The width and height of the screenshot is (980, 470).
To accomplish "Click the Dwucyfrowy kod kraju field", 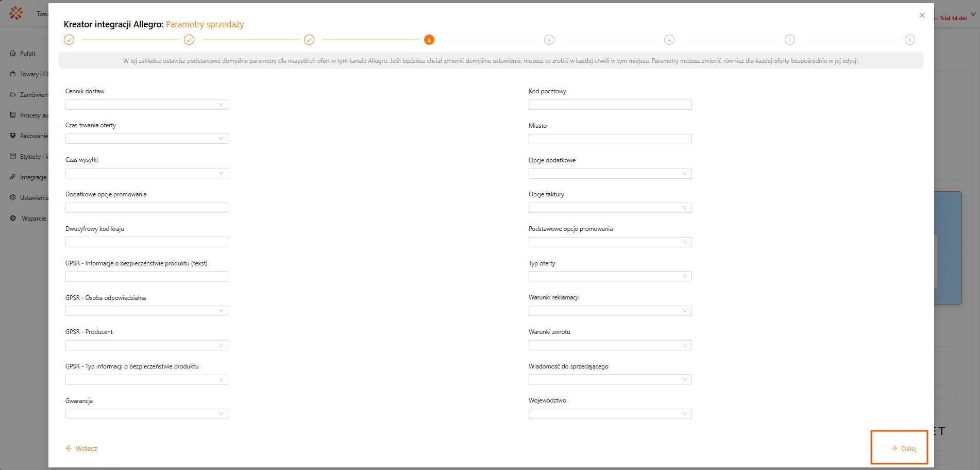I will [x=146, y=242].
